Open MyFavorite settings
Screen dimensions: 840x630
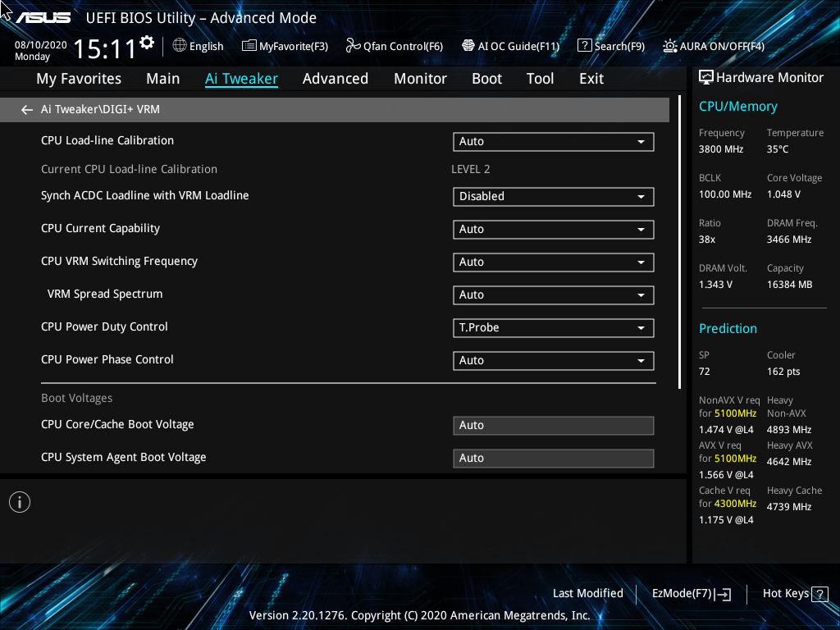285,46
